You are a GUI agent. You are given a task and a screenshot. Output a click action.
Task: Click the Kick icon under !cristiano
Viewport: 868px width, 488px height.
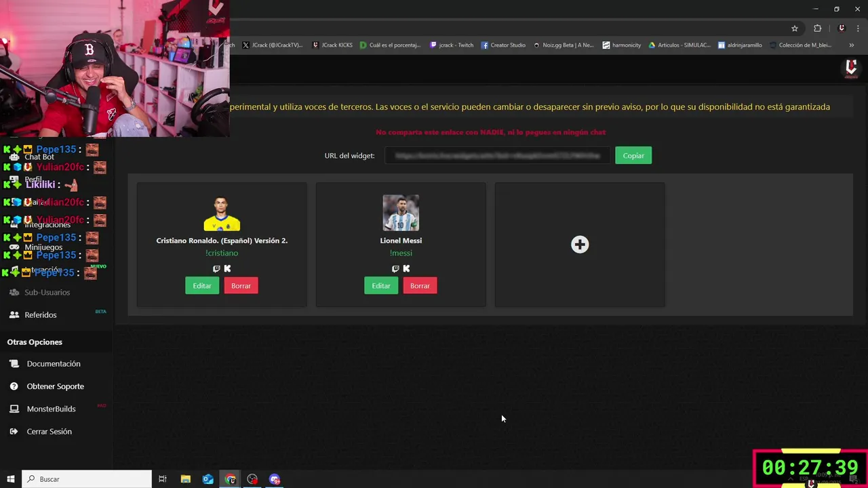pyautogui.click(x=227, y=269)
